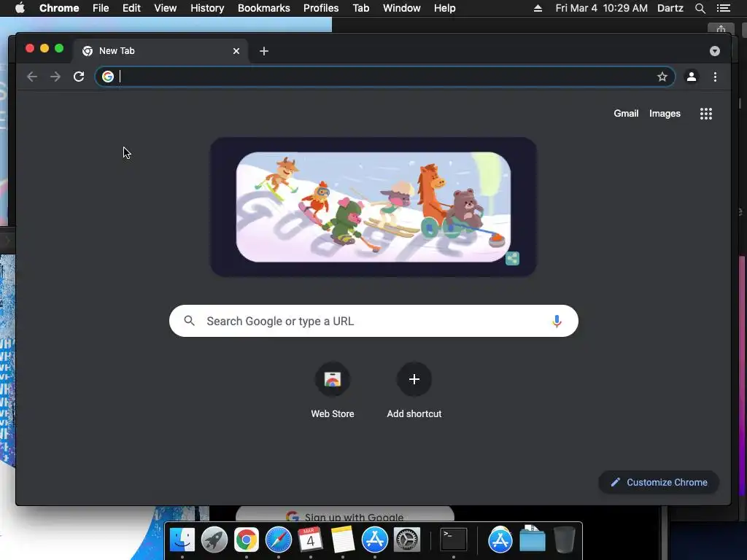Open the tab search dropdown arrow
This screenshot has height=560, width=747.
pyautogui.click(x=715, y=51)
